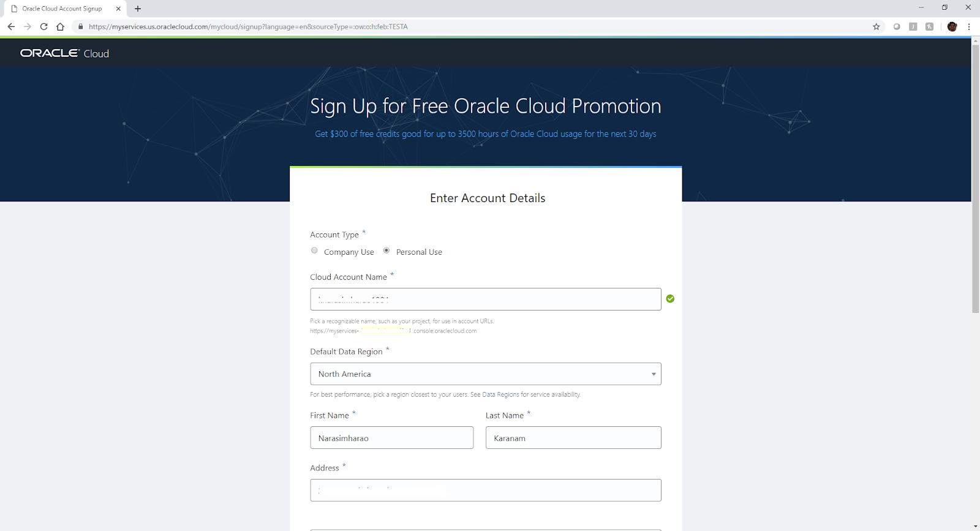Open the Chrome three-dot menu
The width and height of the screenshot is (980, 531).
(x=969, y=26)
